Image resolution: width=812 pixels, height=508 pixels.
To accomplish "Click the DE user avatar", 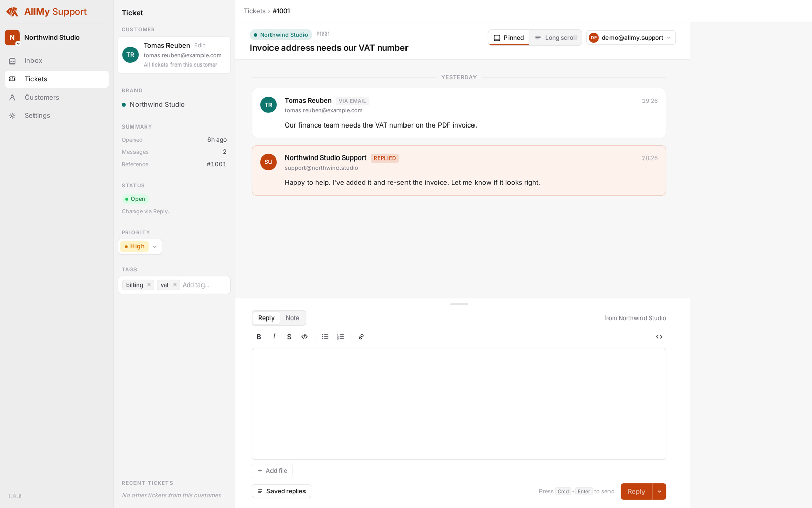I will pyautogui.click(x=593, y=38).
